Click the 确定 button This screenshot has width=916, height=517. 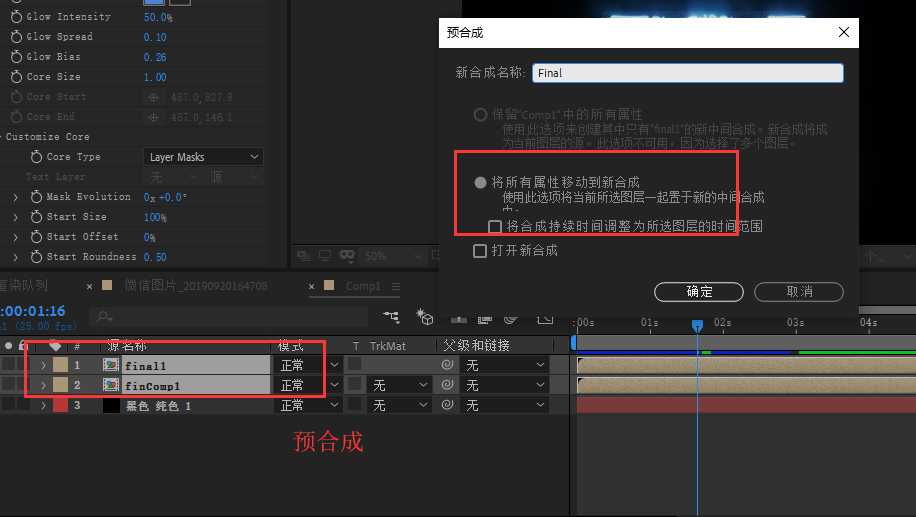point(699,292)
